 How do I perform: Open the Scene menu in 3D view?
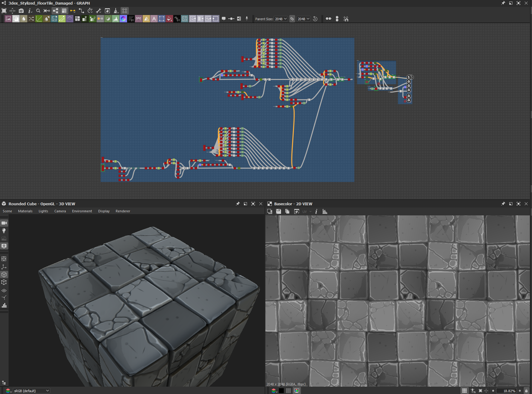pos(7,211)
